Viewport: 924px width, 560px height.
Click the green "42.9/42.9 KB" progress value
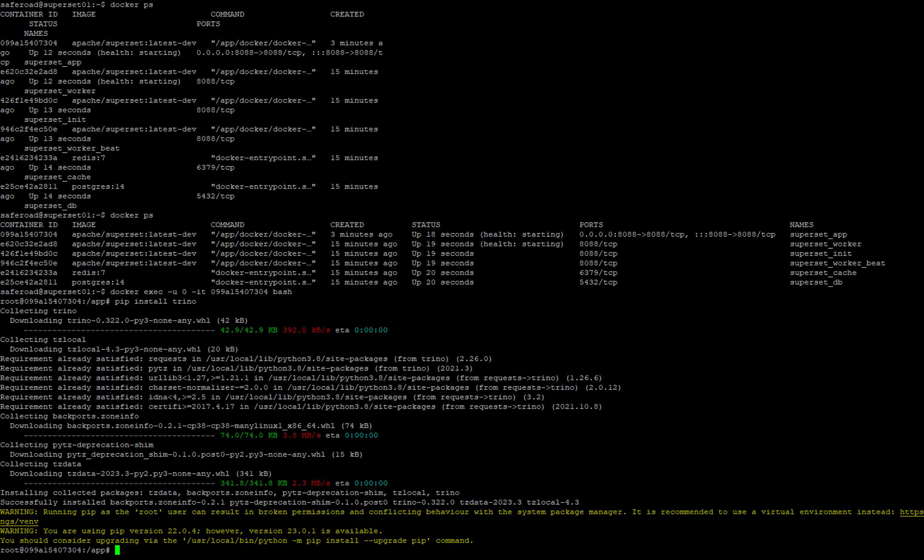click(249, 330)
